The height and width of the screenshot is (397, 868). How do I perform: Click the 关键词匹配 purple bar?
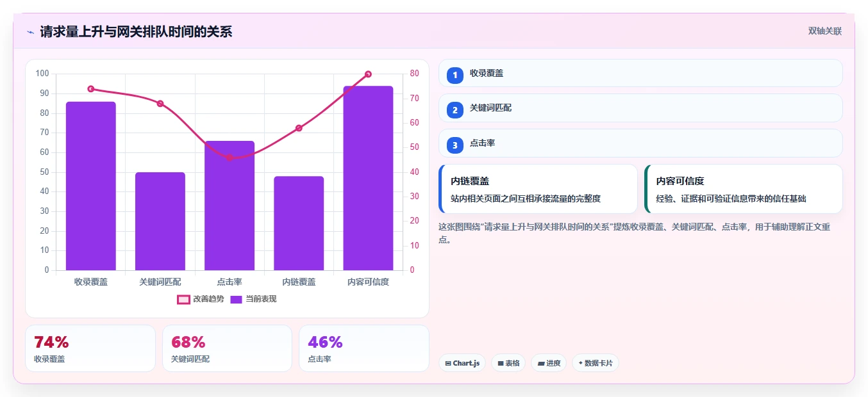(160, 221)
